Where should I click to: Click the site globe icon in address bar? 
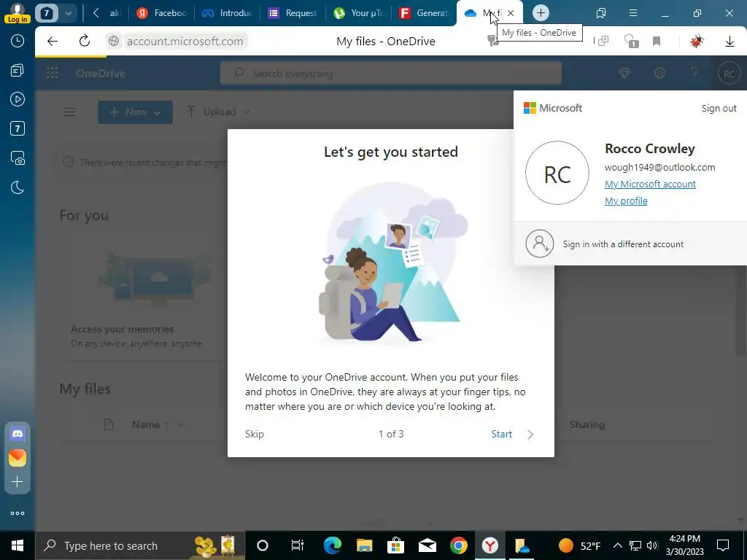pos(114,42)
